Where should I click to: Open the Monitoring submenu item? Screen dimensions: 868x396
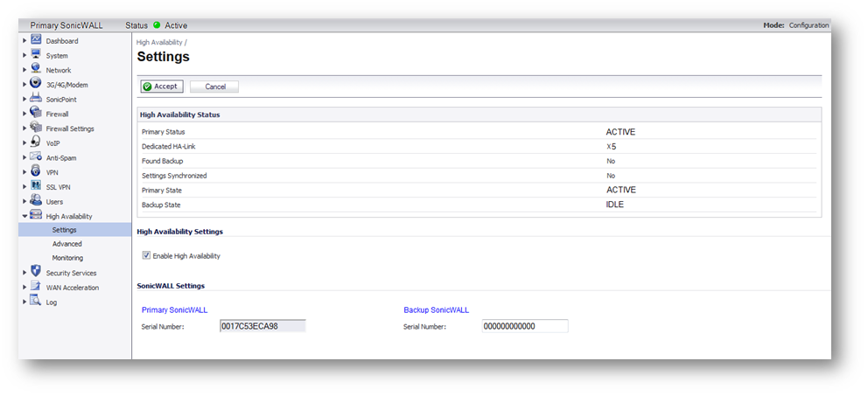pyautogui.click(x=68, y=258)
